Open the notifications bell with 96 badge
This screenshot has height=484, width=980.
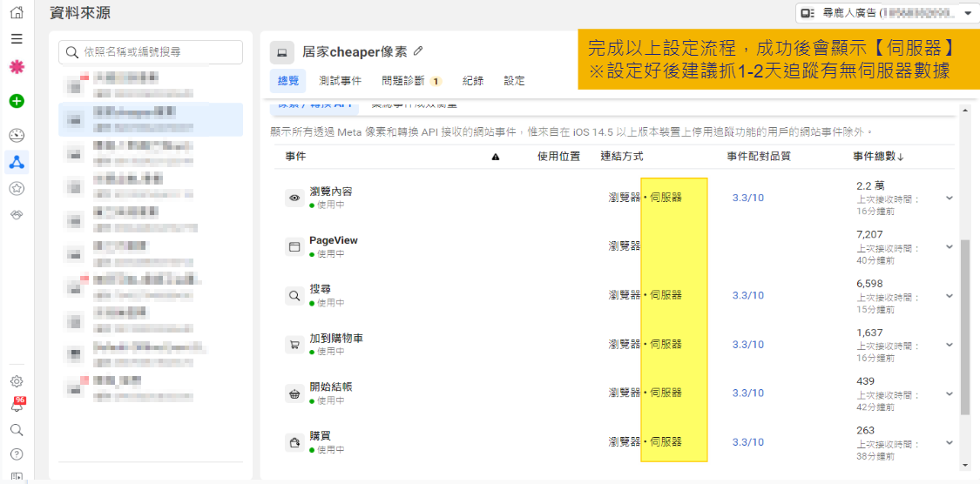[x=17, y=406]
